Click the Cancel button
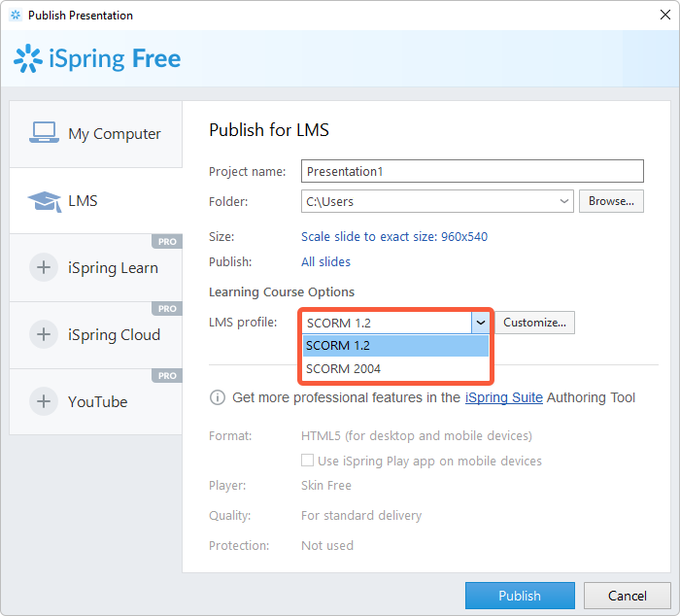The height and width of the screenshot is (616, 680). tap(628, 596)
